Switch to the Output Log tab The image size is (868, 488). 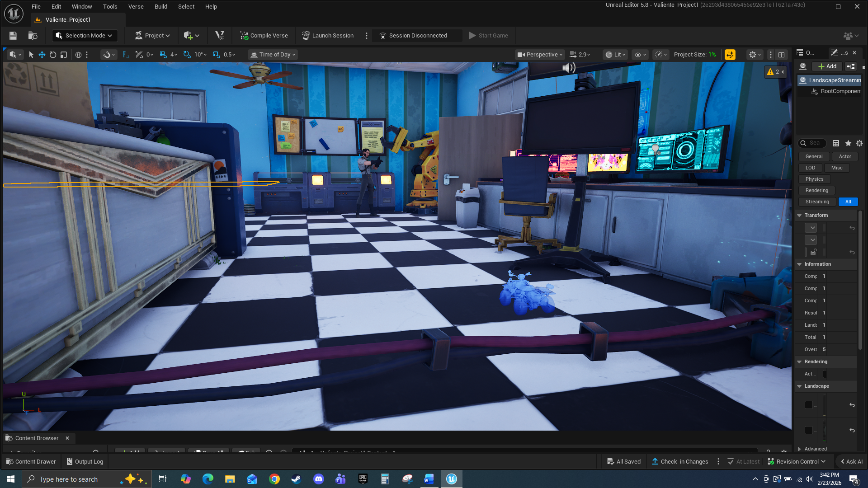tap(85, 461)
